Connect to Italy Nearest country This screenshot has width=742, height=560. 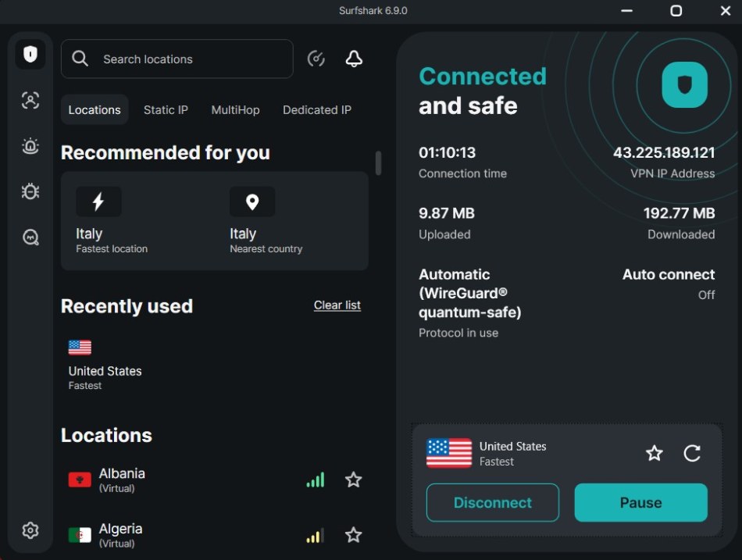pos(291,221)
